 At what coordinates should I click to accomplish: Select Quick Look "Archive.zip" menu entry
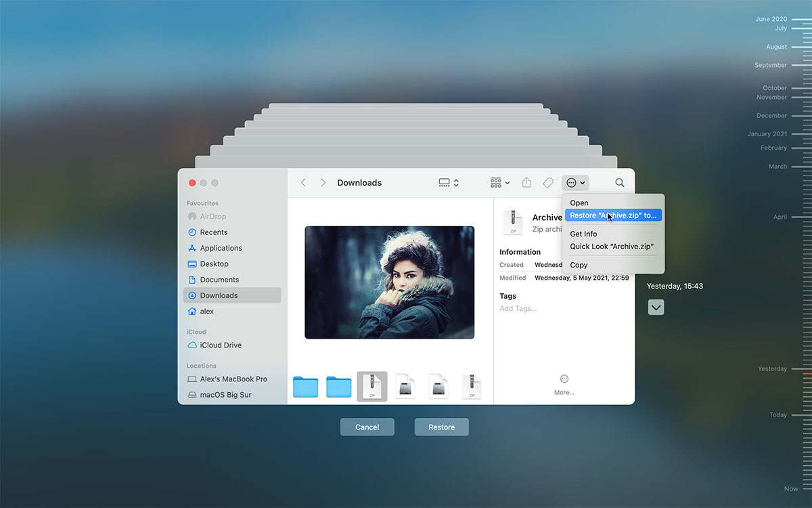(x=613, y=247)
